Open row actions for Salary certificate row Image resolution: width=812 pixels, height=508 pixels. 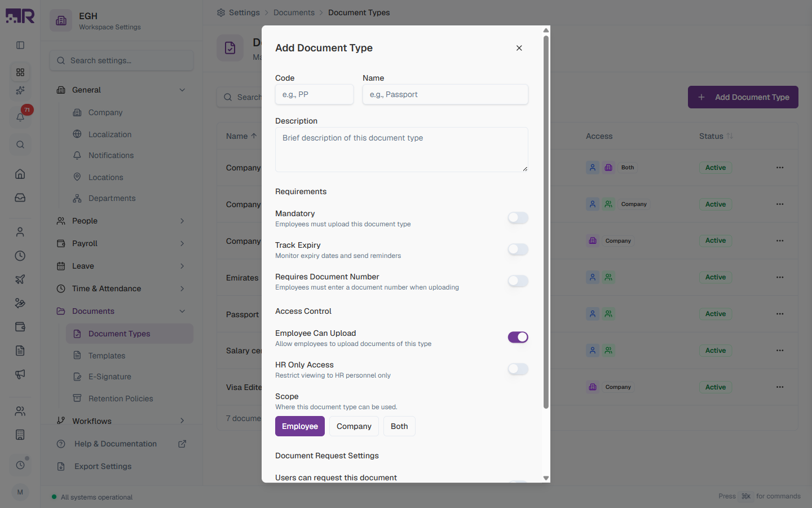(780, 351)
